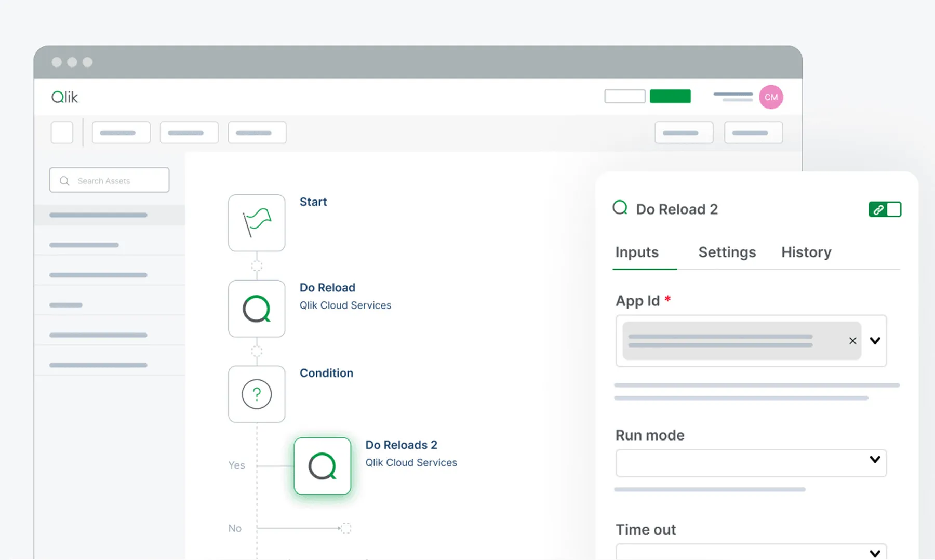Click the empty connector after No branch
The width and height of the screenshot is (935, 560).
pos(346,528)
